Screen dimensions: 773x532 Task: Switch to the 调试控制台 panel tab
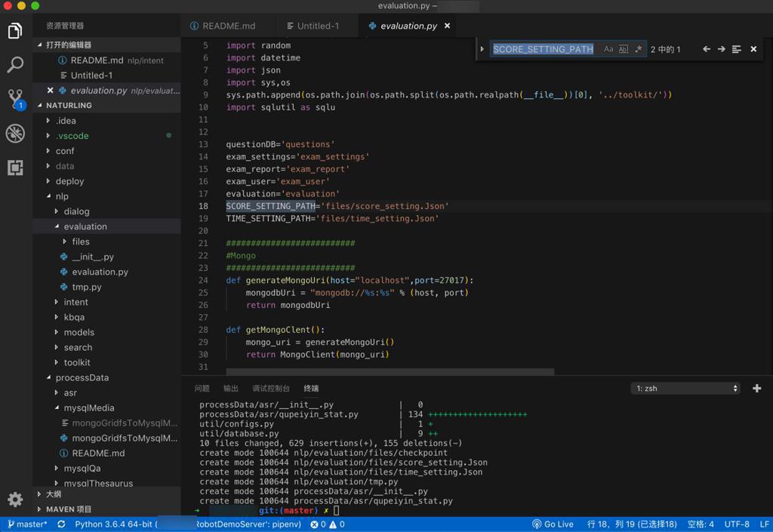click(x=271, y=389)
